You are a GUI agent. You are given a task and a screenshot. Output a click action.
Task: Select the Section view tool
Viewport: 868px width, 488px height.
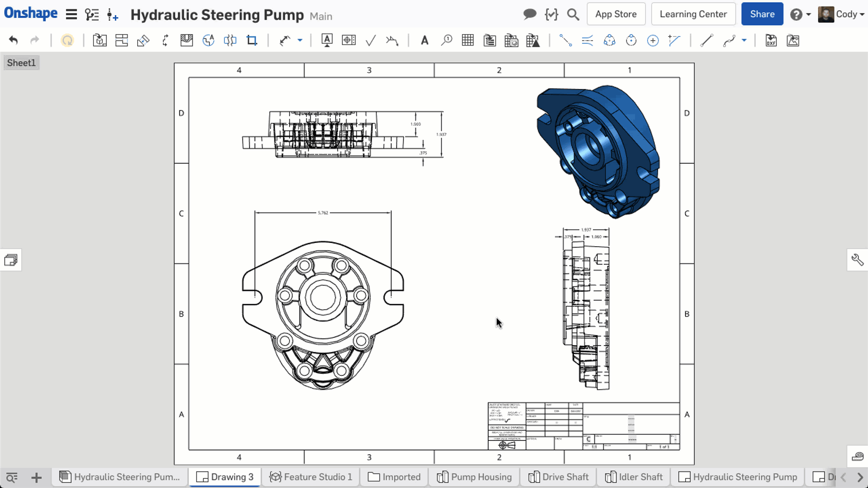pos(165,40)
